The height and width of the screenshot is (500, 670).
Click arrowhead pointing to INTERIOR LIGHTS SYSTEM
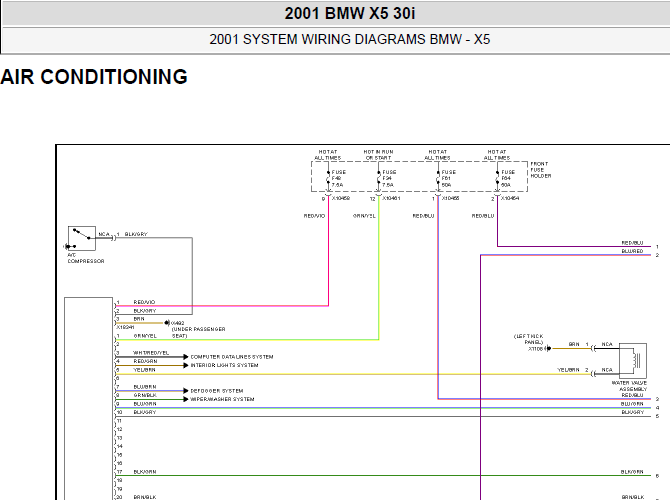186,365
